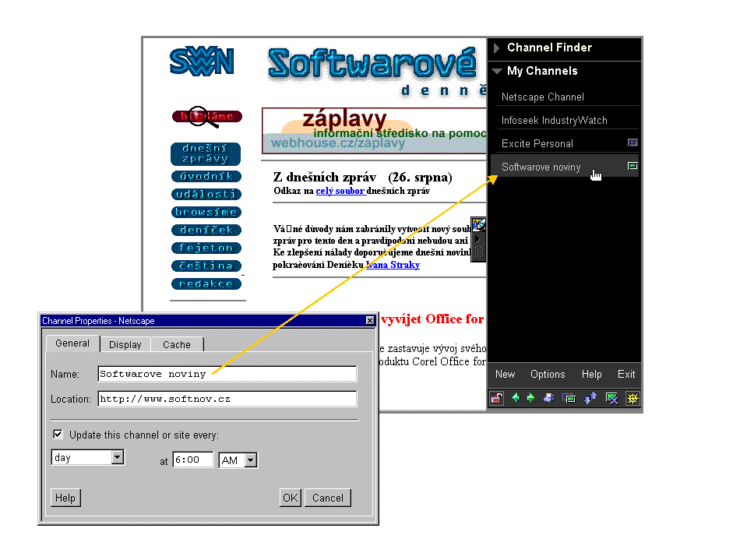Click the 'hledáme' search magnifier button

206,117
